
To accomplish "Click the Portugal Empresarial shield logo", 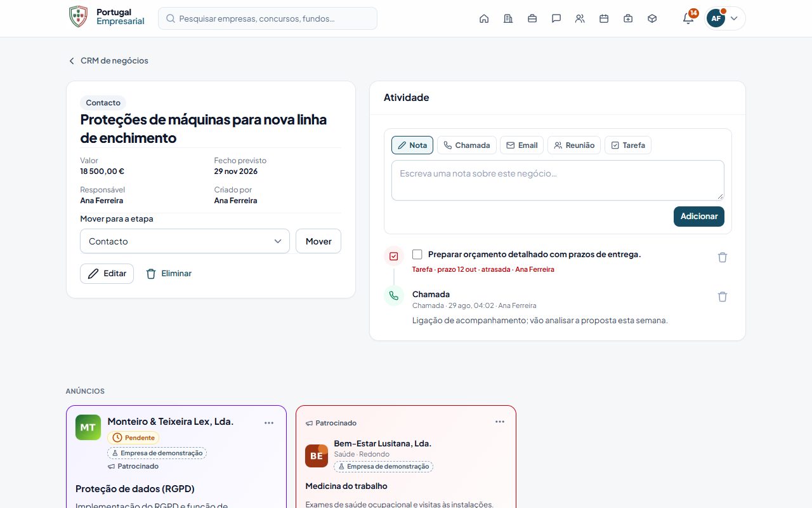I will (x=78, y=17).
